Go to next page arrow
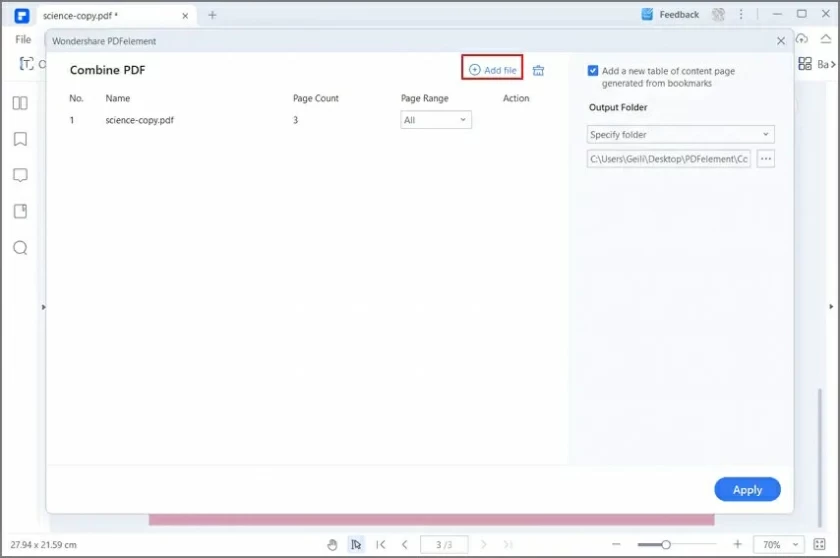This screenshot has width=840, height=558. 484,545
